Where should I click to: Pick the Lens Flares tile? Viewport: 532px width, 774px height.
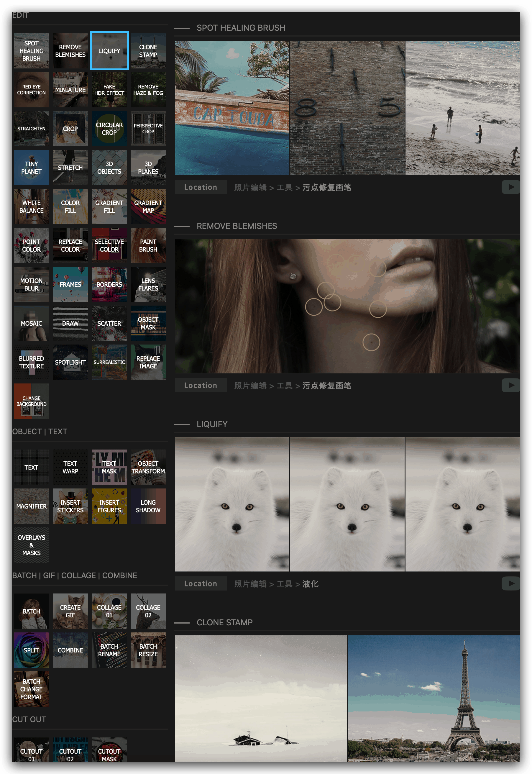148,284
